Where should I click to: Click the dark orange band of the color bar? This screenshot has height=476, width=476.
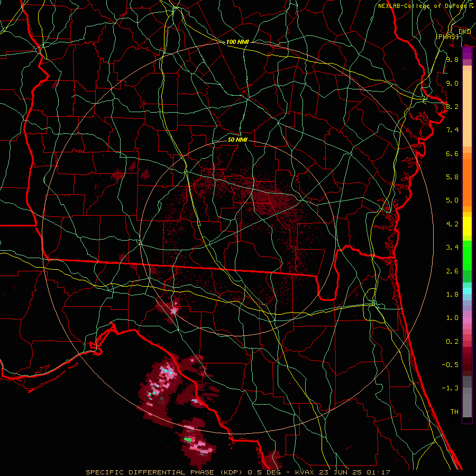click(467, 183)
